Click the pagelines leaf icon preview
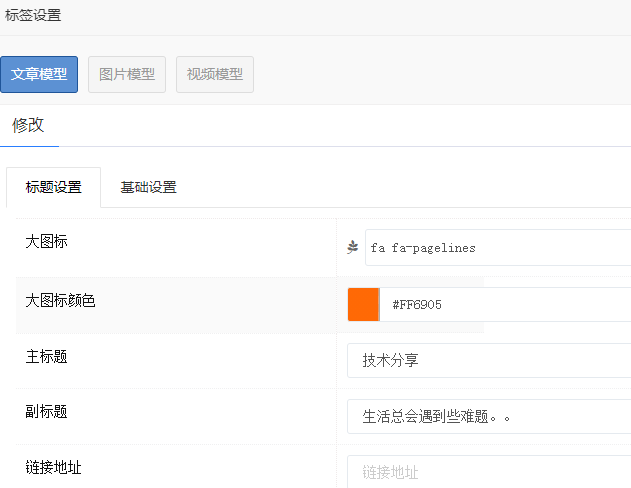This screenshot has width=631, height=488. tap(352, 247)
